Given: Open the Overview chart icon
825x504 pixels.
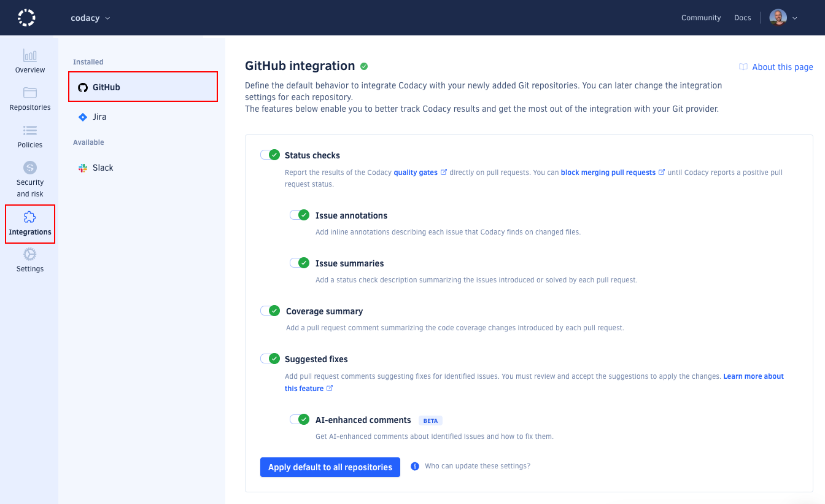Looking at the screenshot, I should tap(30, 55).
